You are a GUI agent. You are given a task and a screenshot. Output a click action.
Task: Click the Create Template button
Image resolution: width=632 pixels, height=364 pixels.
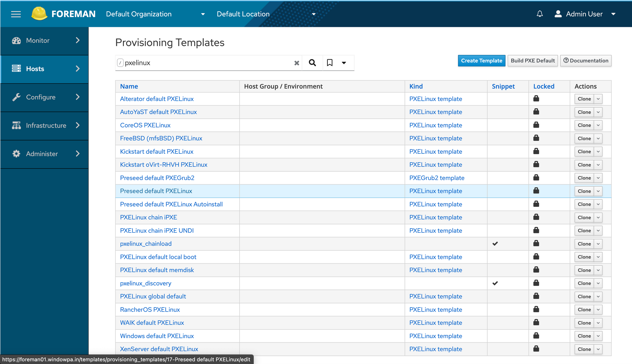click(x=481, y=61)
